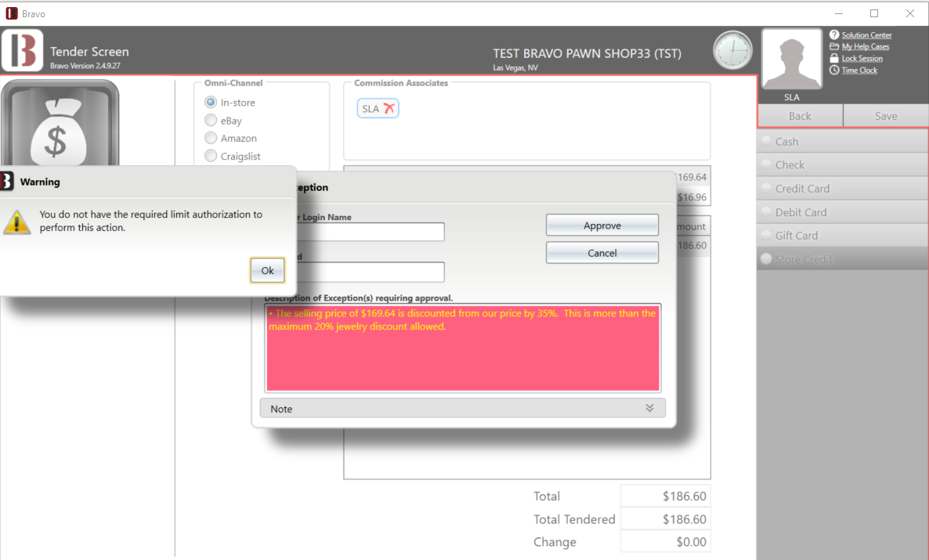Choose eBay as omni-channel
The width and height of the screenshot is (929, 560).
pos(211,121)
